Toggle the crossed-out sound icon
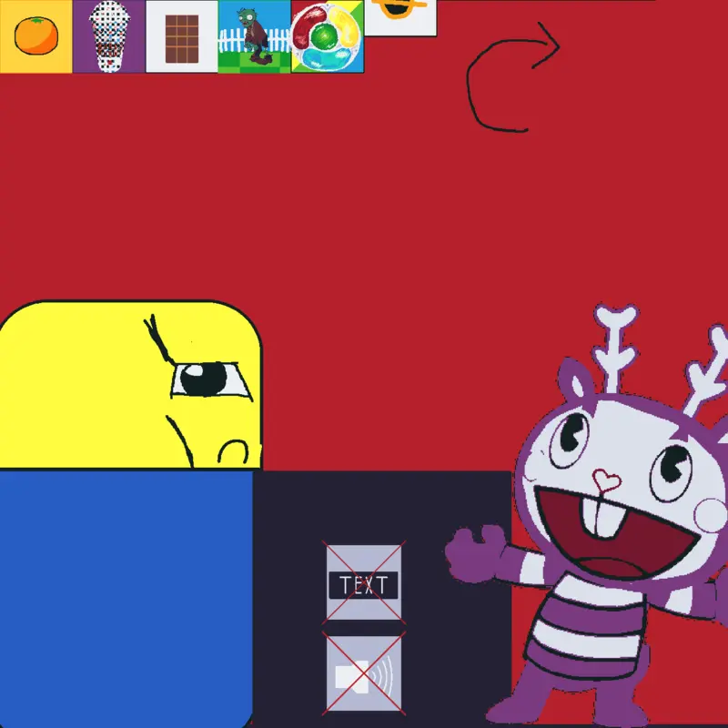The height and width of the screenshot is (728, 728). 363,673
